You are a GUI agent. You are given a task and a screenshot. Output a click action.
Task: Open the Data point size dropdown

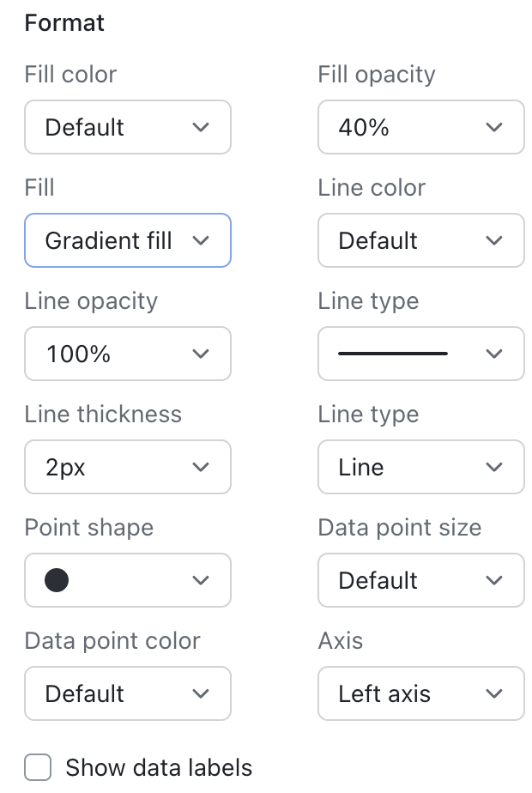420,580
